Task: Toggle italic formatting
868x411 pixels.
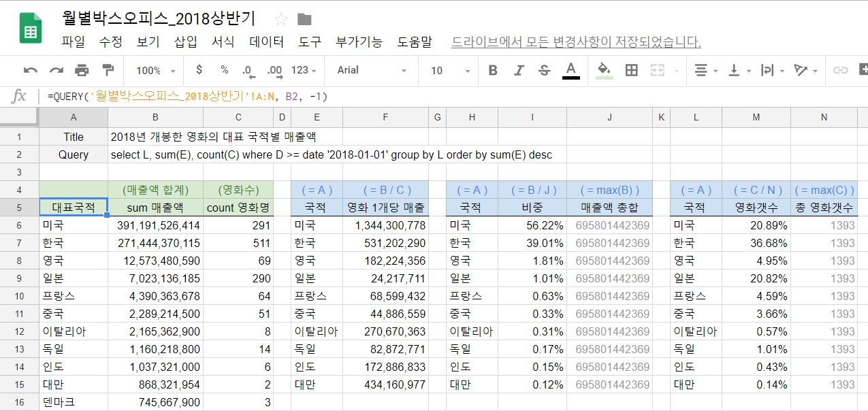Action: [x=519, y=70]
